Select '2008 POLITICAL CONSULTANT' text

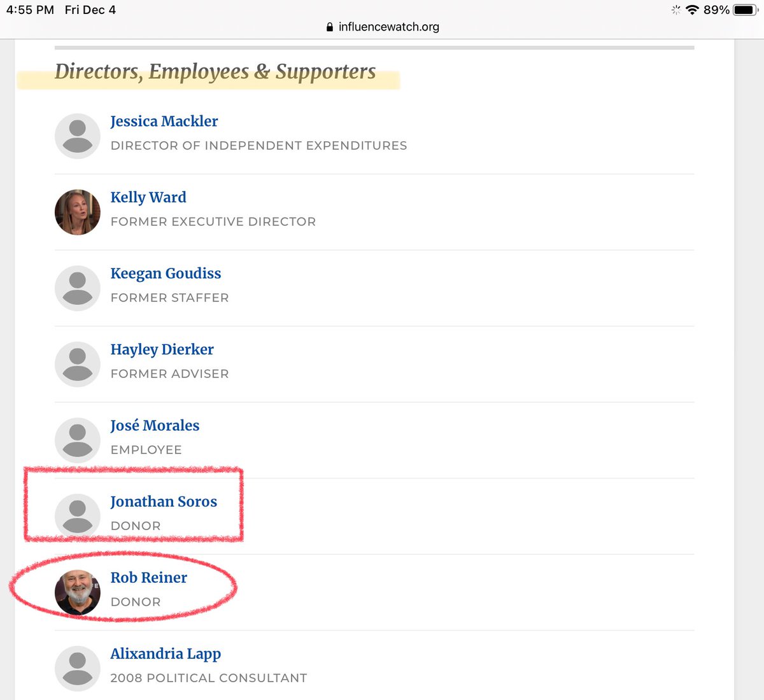(209, 678)
